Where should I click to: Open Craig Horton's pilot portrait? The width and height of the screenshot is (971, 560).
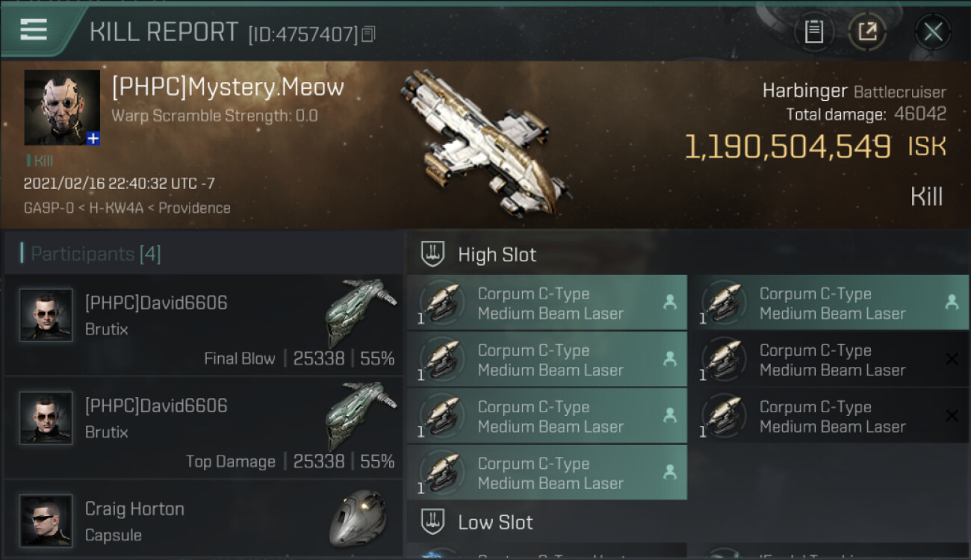pyautogui.click(x=46, y=520)
